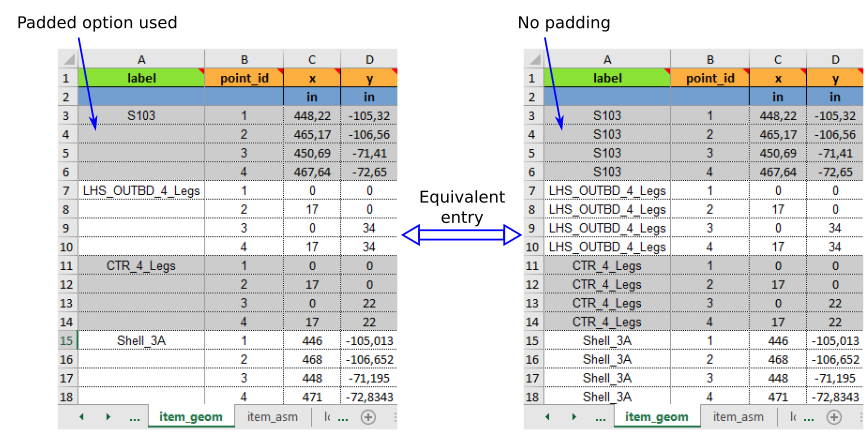Select column C header in the no-padding sheet
This screenshot has height=432, width=866.
[x=777, y=59]
